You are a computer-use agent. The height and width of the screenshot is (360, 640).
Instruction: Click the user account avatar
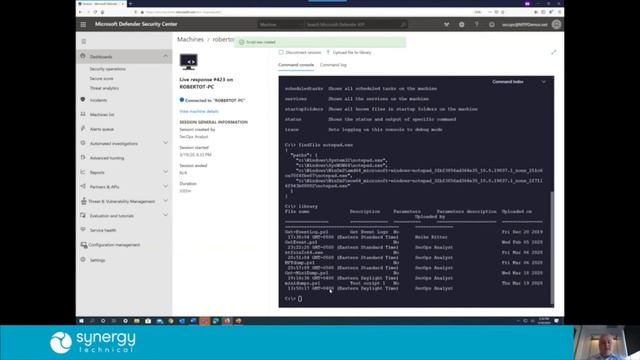pos(556,24)
